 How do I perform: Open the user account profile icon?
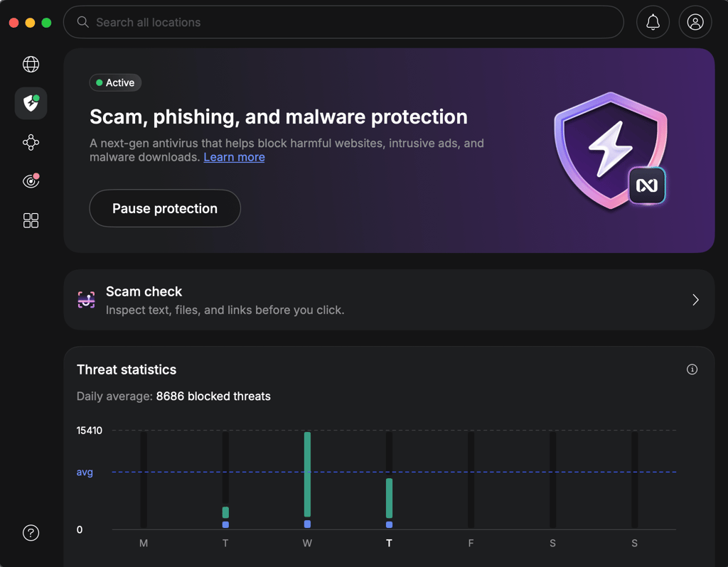pos(695,22)
